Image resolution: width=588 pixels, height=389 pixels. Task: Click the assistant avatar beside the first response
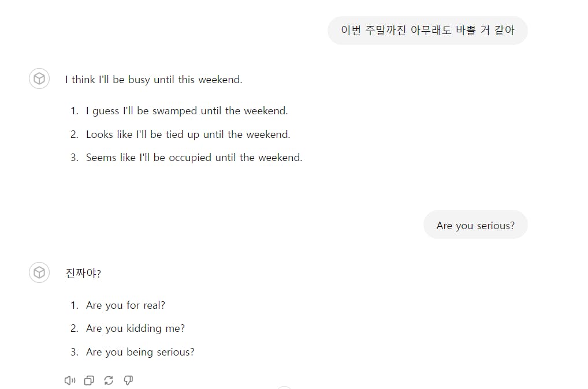tap(39, 78)
